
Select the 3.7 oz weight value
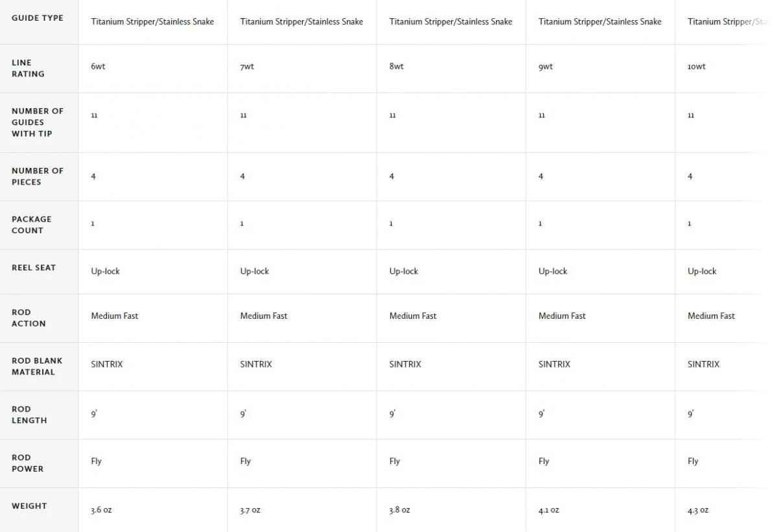pyautogui.click(x=250, y=510)
